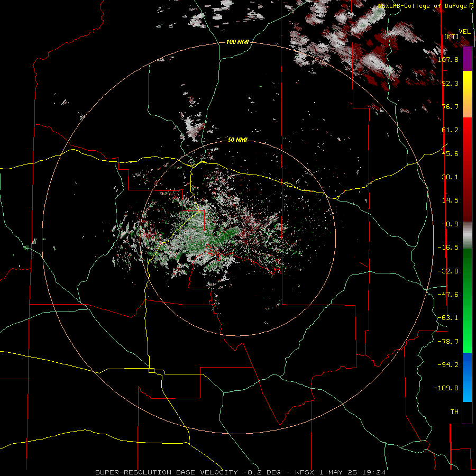Click the [KT] units label

(452, 36)
